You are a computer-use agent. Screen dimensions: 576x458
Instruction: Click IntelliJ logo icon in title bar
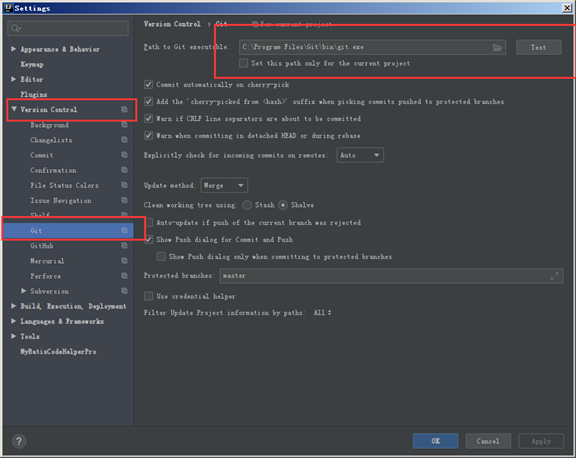[8, 8]
